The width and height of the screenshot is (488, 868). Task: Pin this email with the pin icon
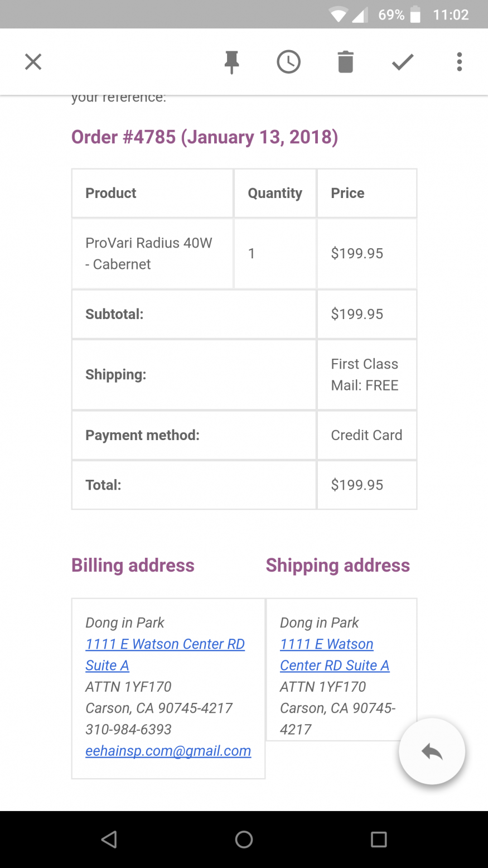[x=231, y=62]
